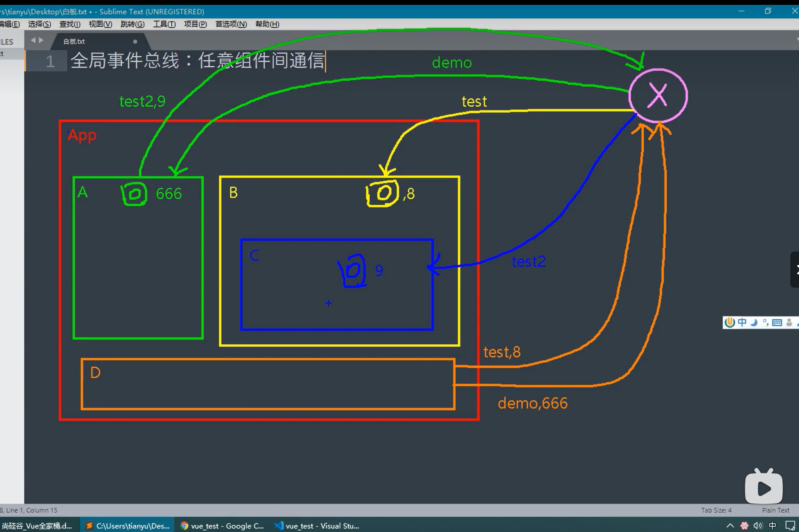Expand the side panel arrow at right edge

[x=795, y=269]
